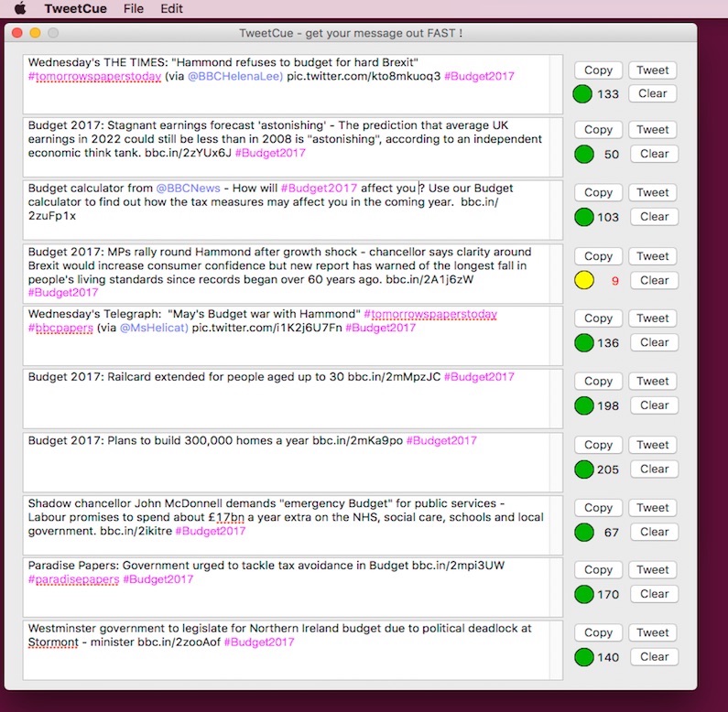This screenshot has width=728, height=712.
Task: Click the @BBCHelenaLee mention
Action: (235, 77)
